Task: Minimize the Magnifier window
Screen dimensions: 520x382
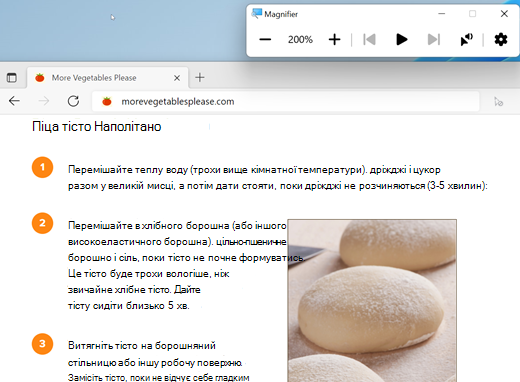Action: pyautogui.click(x=442, y=14)
